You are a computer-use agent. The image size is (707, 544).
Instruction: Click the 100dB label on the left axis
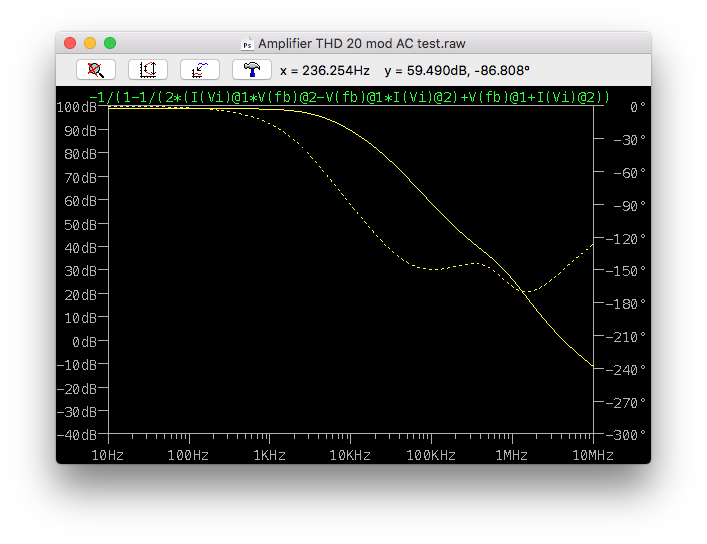(x=77, y=107)
